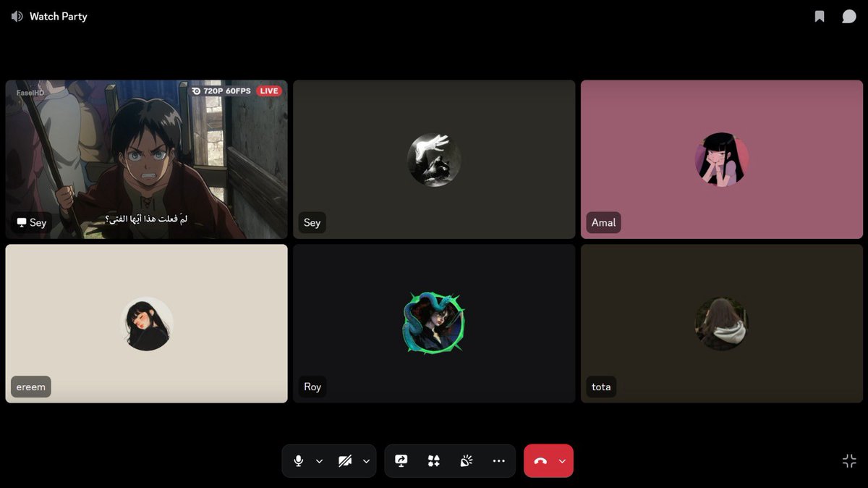Click the tota name label

click(x=601, y=387)
